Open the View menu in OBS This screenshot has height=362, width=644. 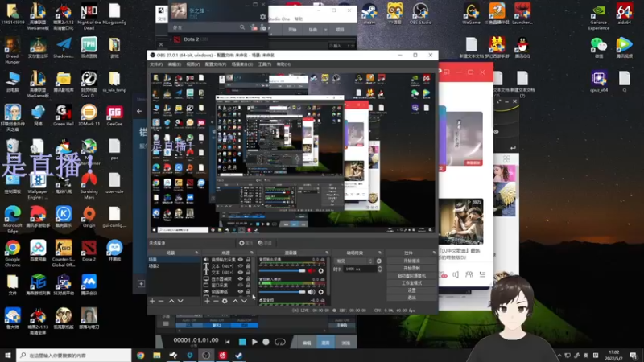click(x=193, y=64)
